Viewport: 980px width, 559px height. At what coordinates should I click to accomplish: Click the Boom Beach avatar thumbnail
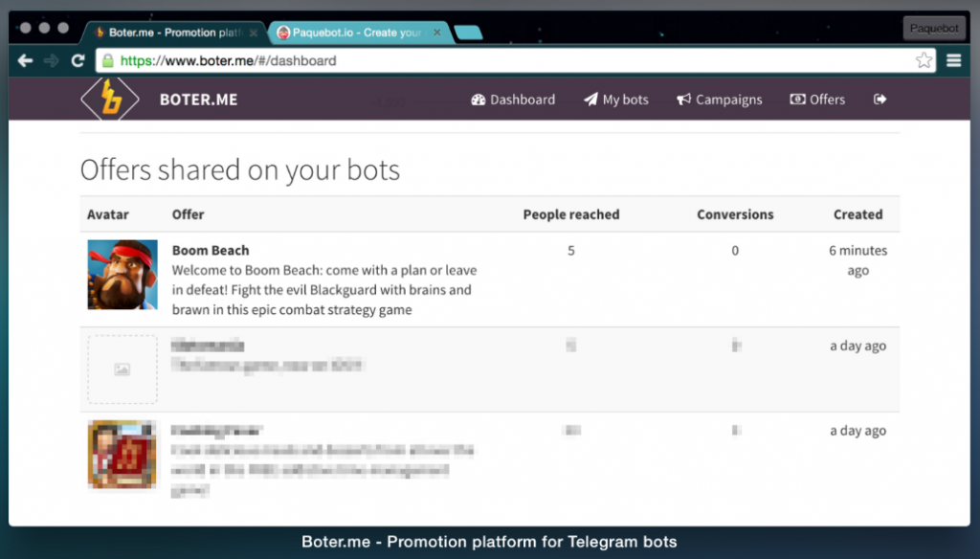(122, 275)
